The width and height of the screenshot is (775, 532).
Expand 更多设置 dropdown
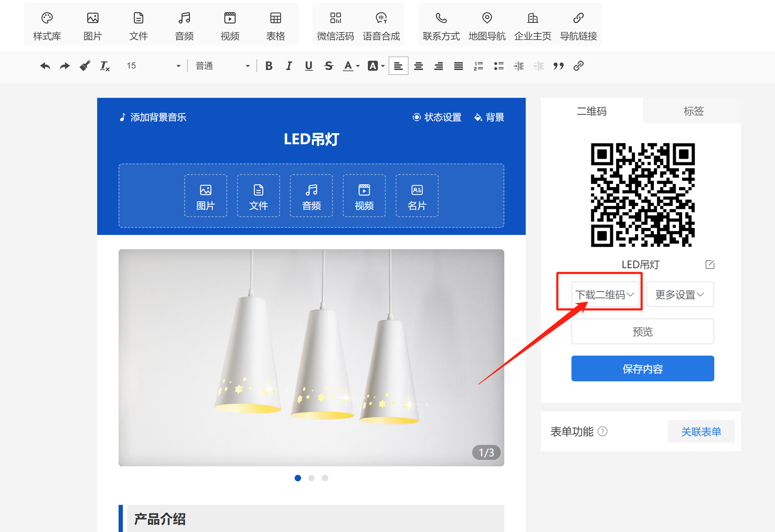680,294
